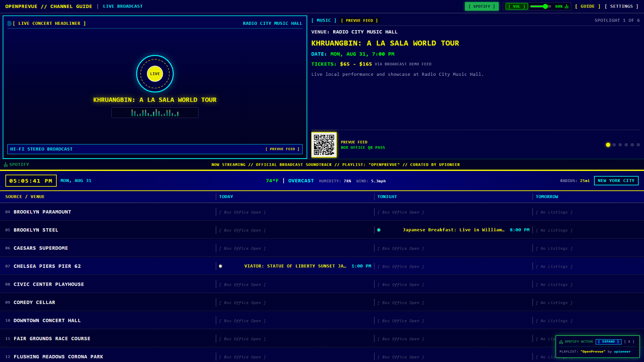The height and width of the screenshot is (362, 644).
Task: Open the upioneer playlist author link
Action: pos(622,352)
